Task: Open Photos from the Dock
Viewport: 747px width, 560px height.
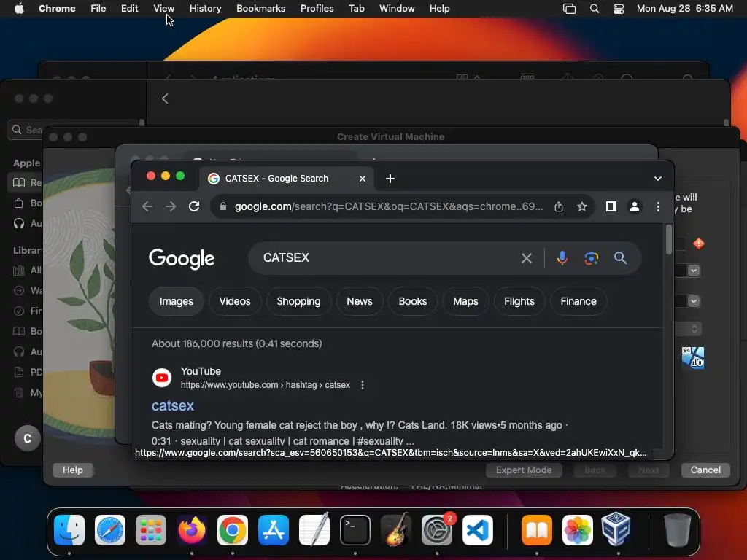Action: pos(578,530)
